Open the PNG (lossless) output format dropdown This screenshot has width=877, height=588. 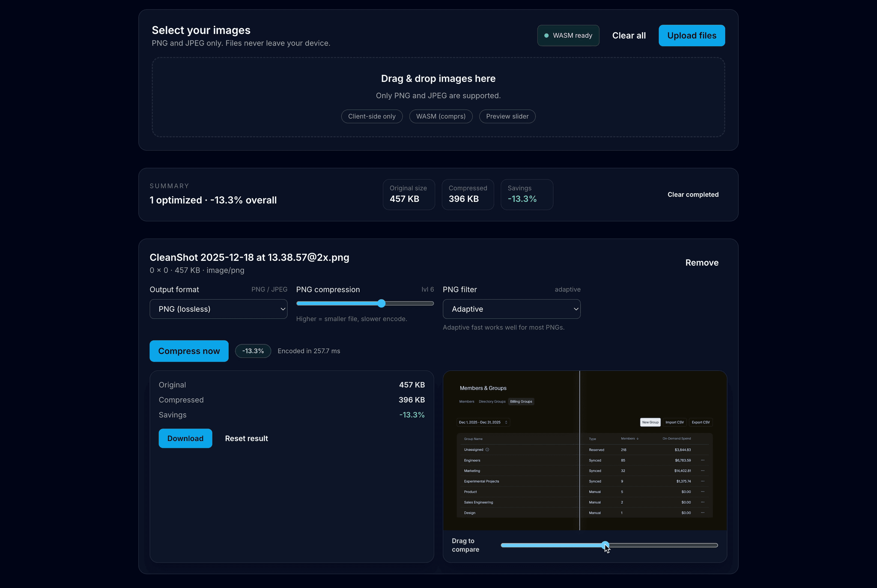[218, 309]
